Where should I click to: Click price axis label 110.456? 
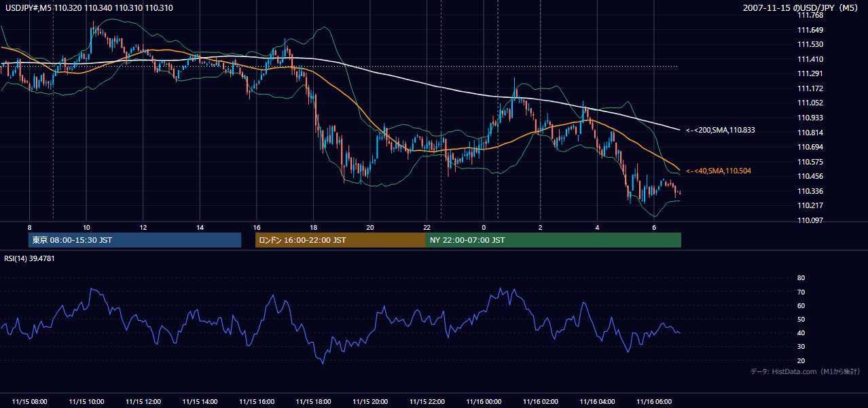pyautogui.click(x=810, y=176)
